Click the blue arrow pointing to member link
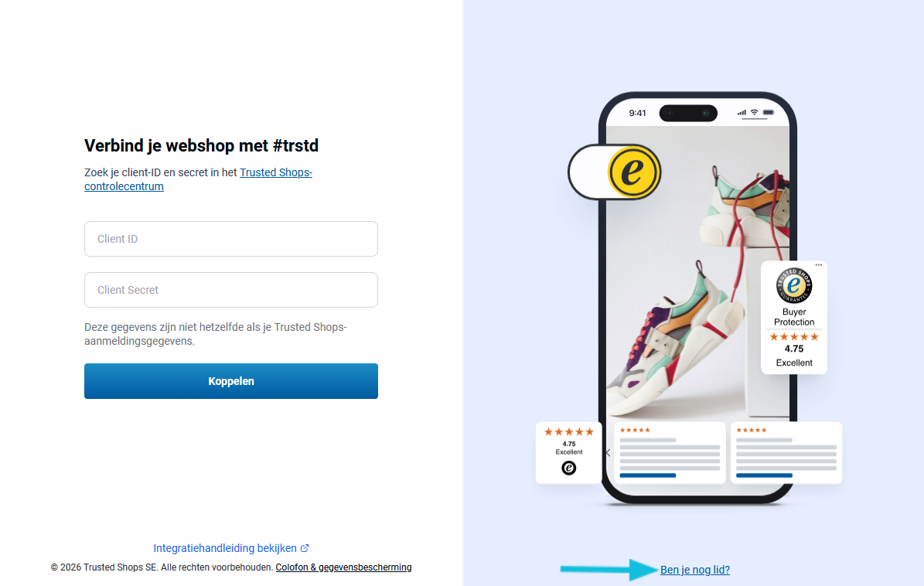This screenshot has height=586, width=924. [609, 570]
